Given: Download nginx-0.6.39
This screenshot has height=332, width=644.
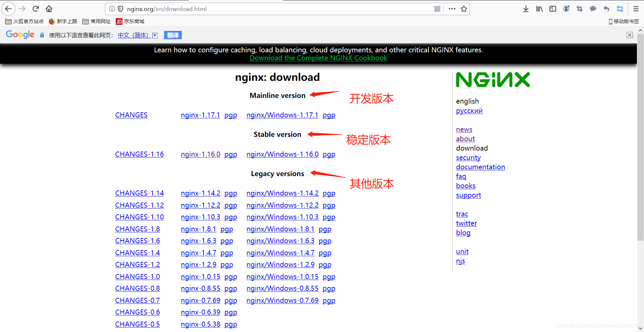Looking at the screenshot, I should click(200, 312).
